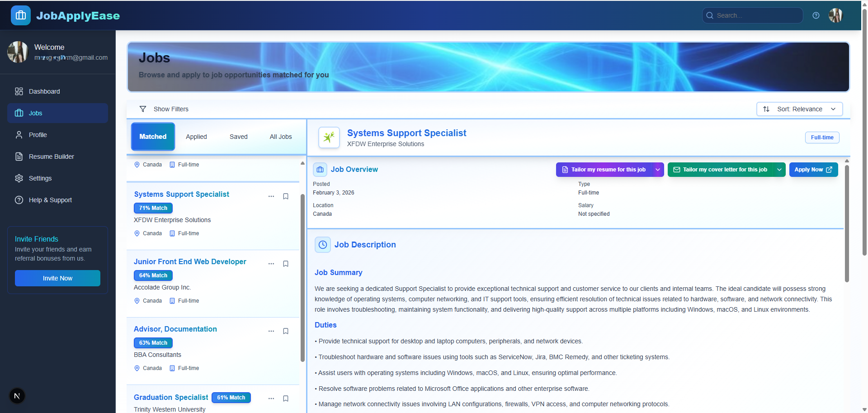Toggle bookmark on Graduation Specialist job
This screenshot has height=413, width=868.
coord(286,399)
